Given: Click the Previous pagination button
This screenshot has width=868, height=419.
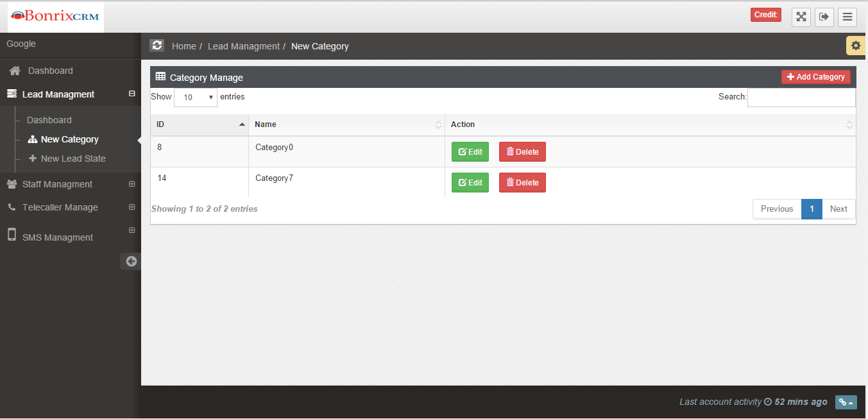Looking at the screenshot, I should [x=777, y=209].
